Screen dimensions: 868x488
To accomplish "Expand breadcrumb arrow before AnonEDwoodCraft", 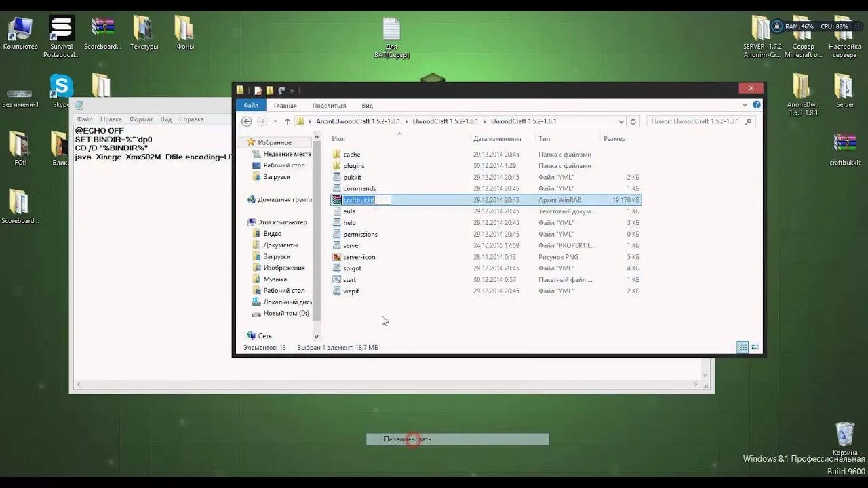I will 311,121.
